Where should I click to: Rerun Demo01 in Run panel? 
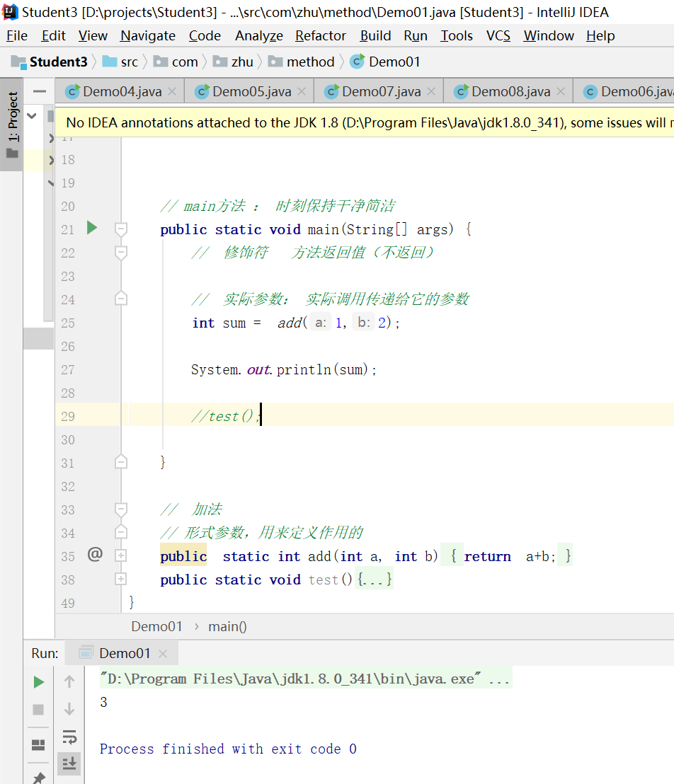pyautogui.click(x=38, y=682)
